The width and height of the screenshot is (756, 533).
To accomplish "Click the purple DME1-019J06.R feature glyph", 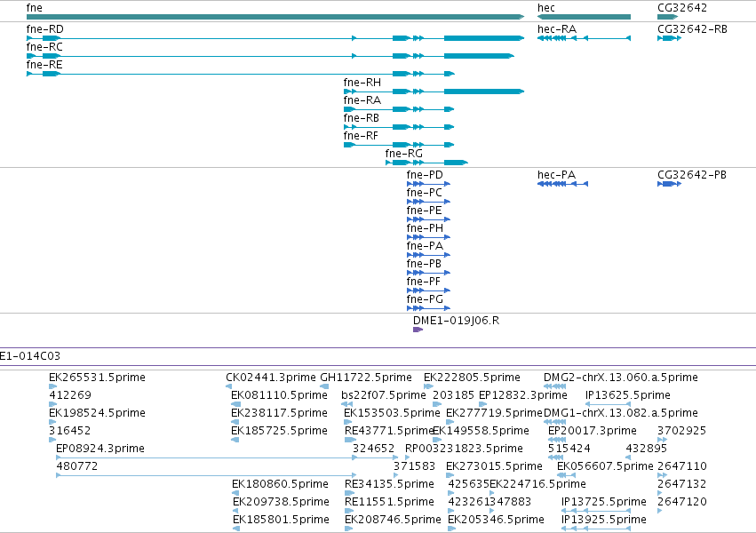I will 418,330.
